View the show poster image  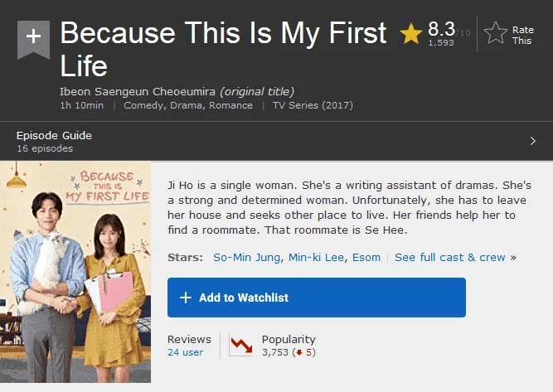coord(75,272)
